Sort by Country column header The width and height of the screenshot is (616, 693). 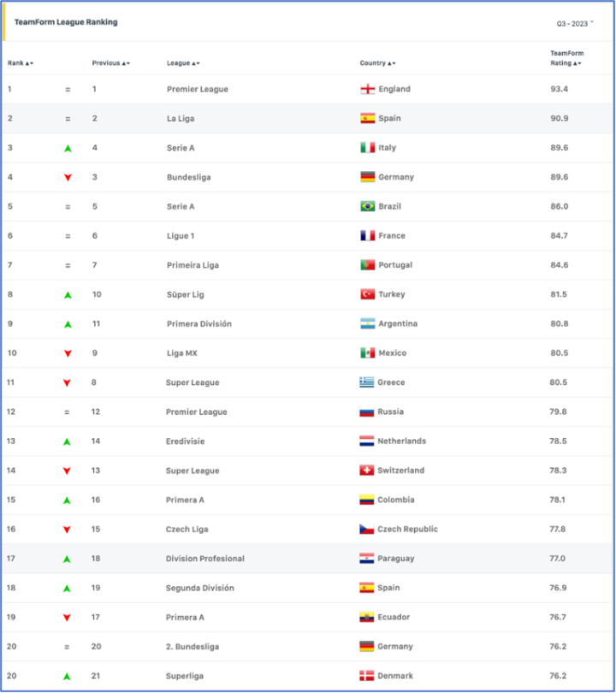coord(377,63)
